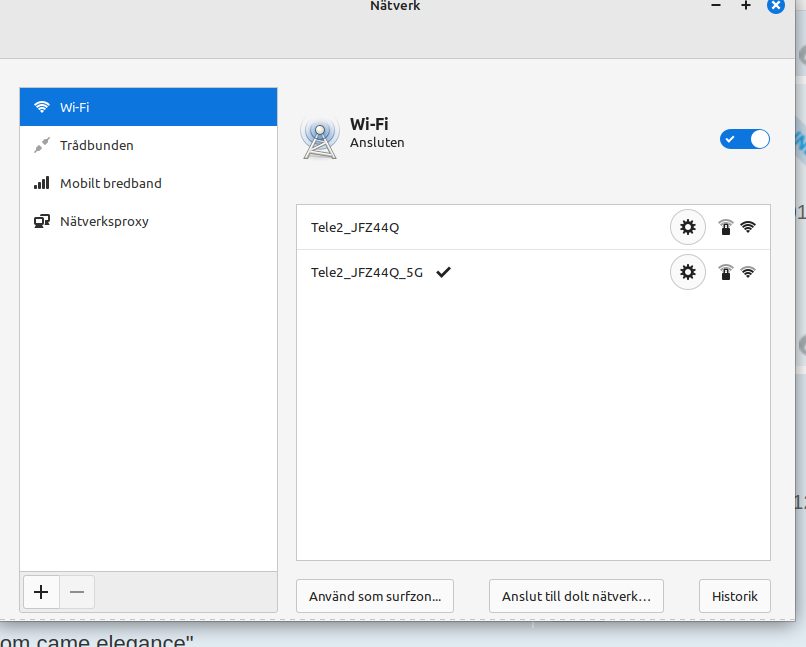Maximize the Nätverk window
This screenshot has height=647, width=806.
pyautogui.click(x=745, y=6)
